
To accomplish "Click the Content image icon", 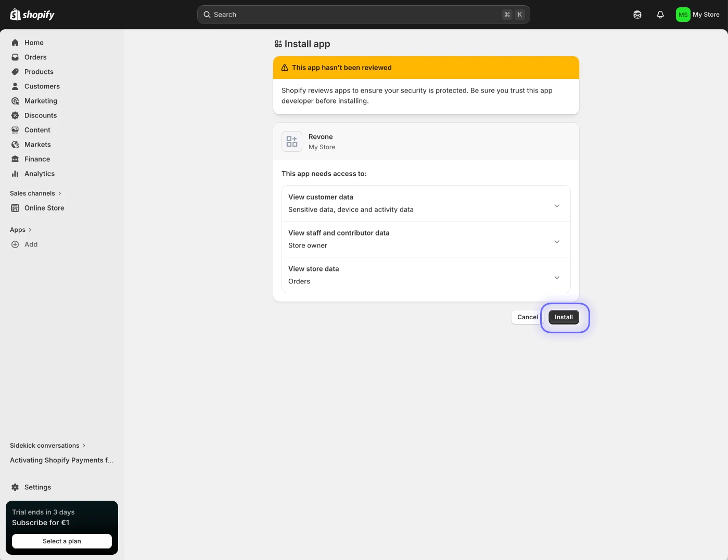I will (15, 130).
